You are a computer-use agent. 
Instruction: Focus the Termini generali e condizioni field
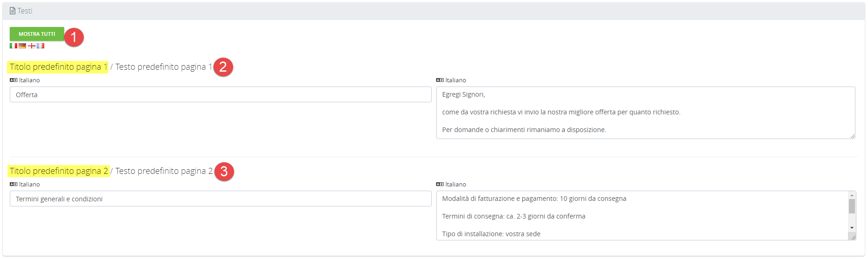pyautogui.click(x=220, y=199)
